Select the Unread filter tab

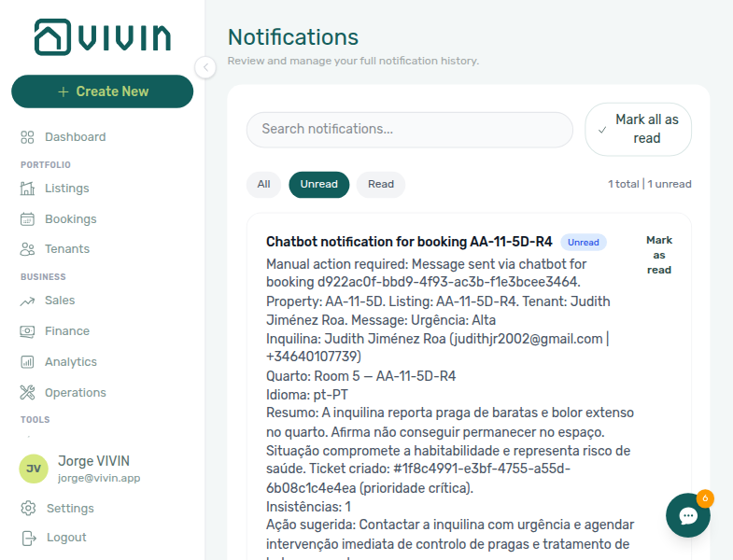click(x=318, y=184)
